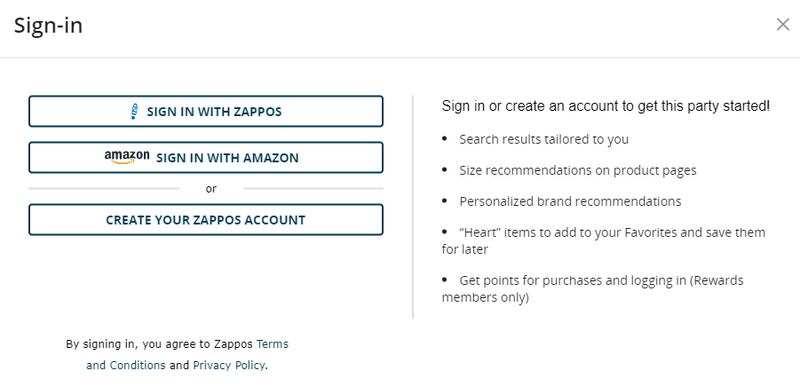
Task: Open the 'and Conditions' link text
Action: click(x=126, y=365)
